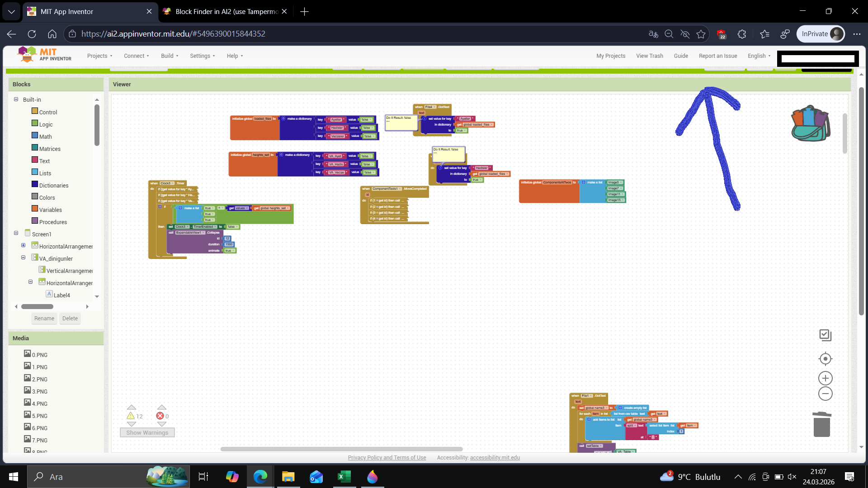Click the workspace horizontal scrollbar

tap(341, 449)
